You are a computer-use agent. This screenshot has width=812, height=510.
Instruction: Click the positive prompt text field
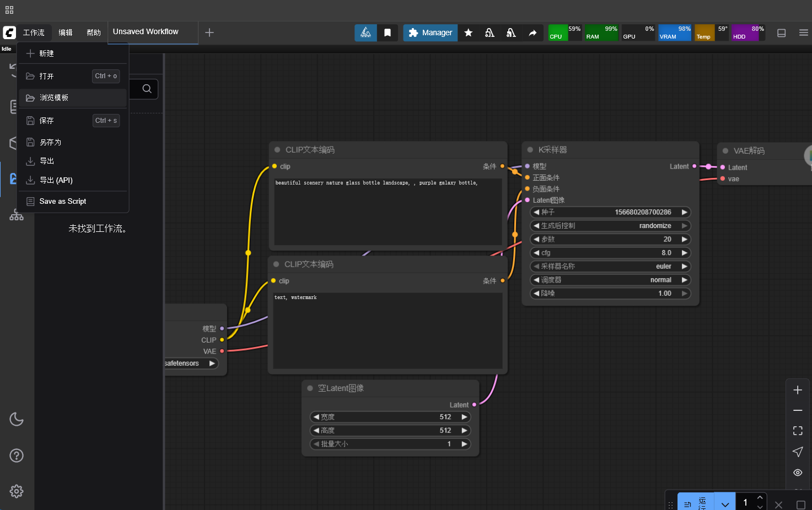pos(388,211)
